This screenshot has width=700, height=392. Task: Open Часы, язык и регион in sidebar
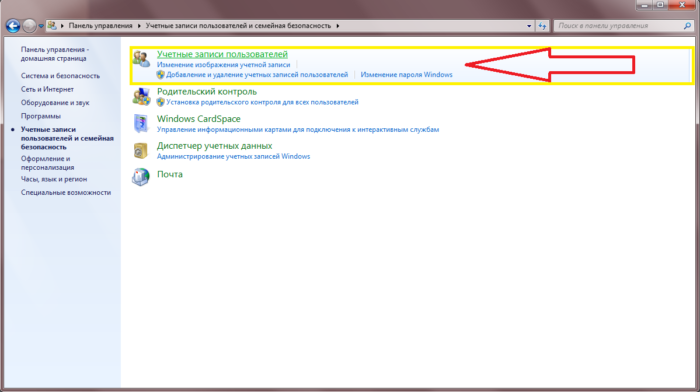click(54, 179)
